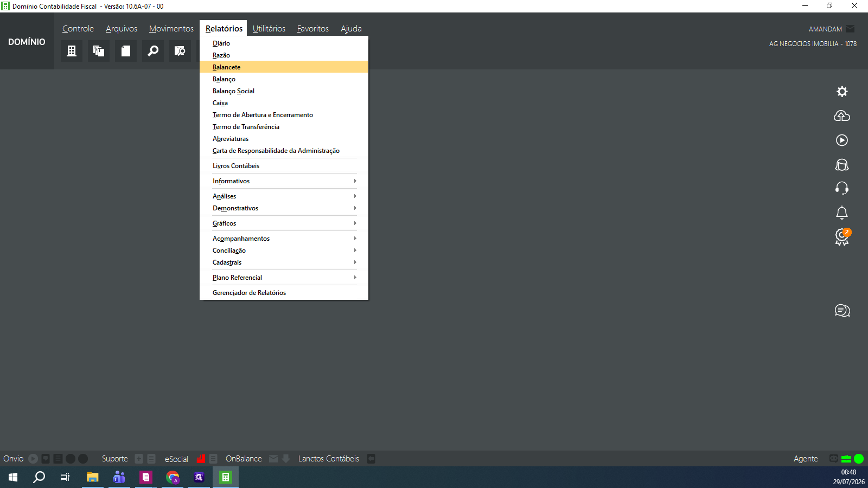Expand the Gráficos submenu
Image resolution: width=868 pixels, height=488 pixels.
click(284, 223)
